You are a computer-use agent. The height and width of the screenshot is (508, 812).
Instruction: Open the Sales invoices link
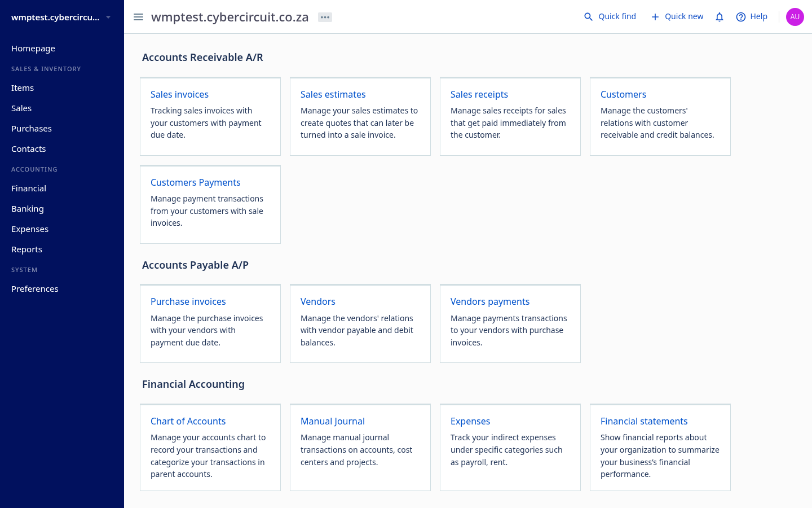click(x=179, y=94)
